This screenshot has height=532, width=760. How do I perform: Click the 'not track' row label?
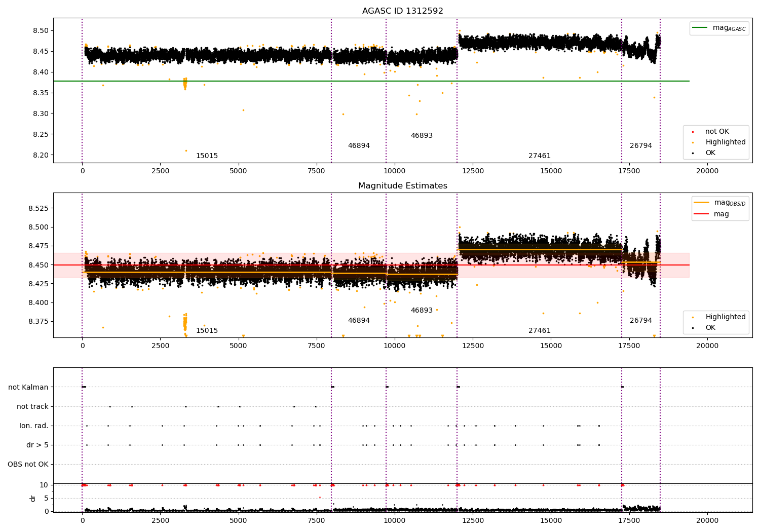(32, 406)
